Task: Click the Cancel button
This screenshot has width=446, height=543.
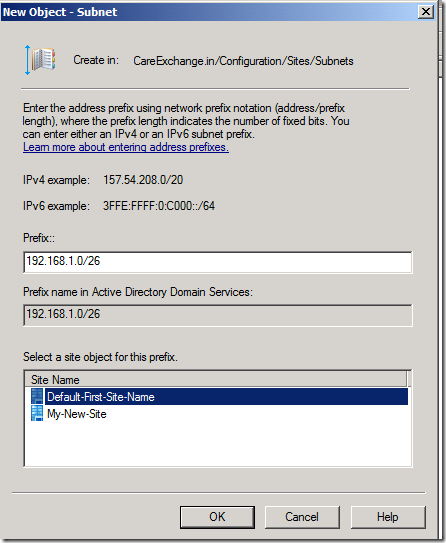Action: coord(302,517)
